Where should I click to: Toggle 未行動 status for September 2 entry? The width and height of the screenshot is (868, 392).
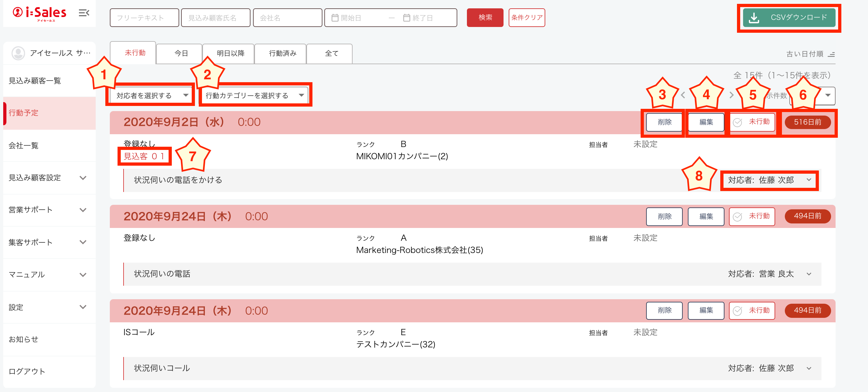coord(752,122)
